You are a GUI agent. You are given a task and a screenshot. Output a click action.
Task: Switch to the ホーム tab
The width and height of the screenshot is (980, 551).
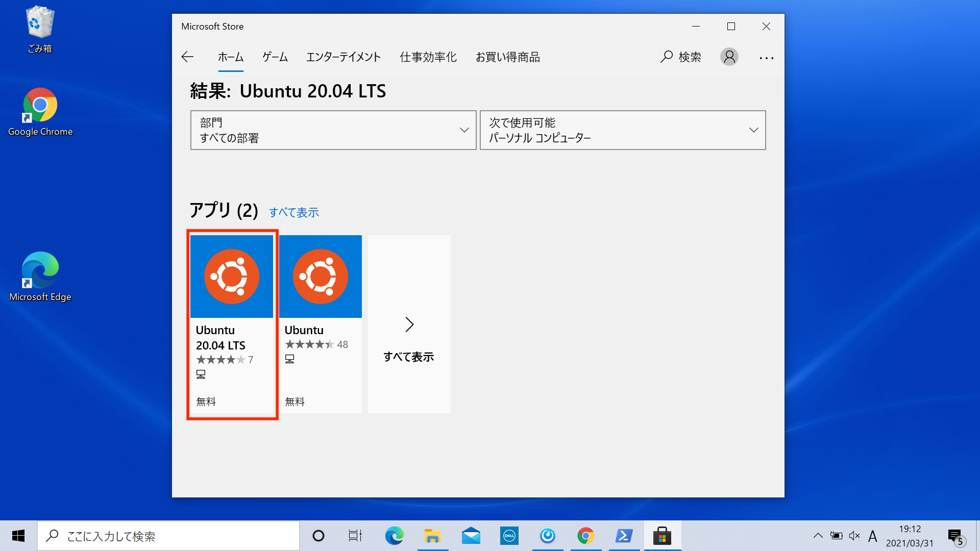231,57
